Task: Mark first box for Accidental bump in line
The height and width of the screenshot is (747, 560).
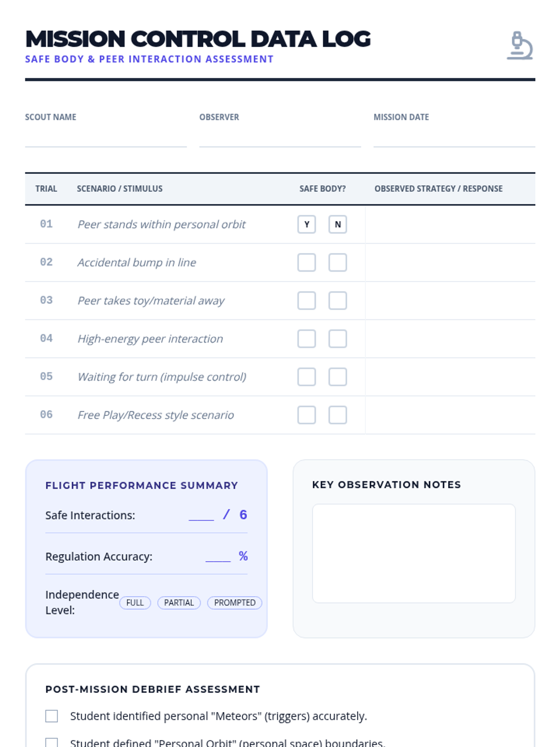Action: pyautogui.click(x=307, y=262)
